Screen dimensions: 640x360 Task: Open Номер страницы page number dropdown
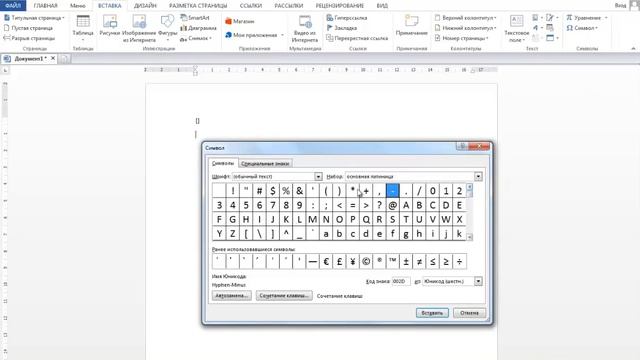461,38
